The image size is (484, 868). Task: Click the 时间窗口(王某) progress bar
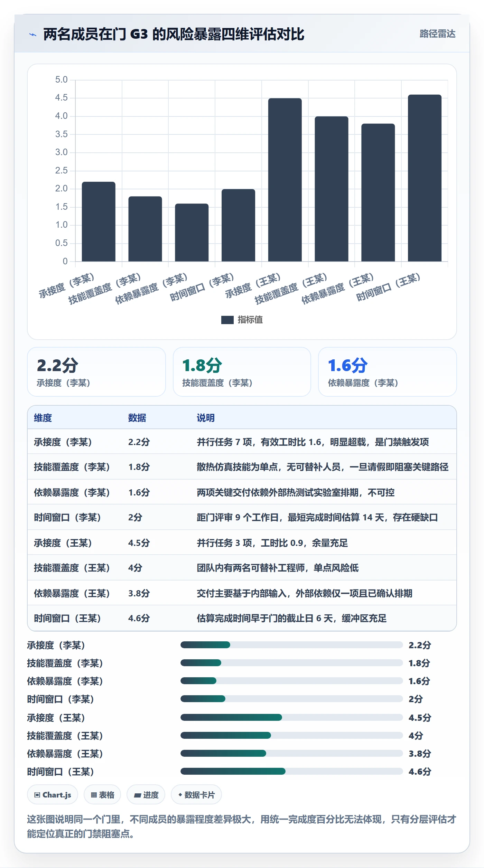[291, 771]
